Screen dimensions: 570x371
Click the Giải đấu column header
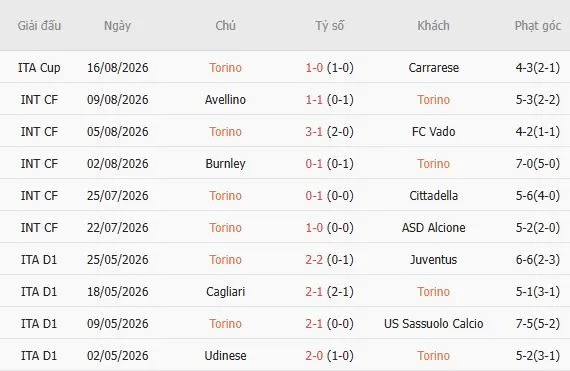click(39, 26)
